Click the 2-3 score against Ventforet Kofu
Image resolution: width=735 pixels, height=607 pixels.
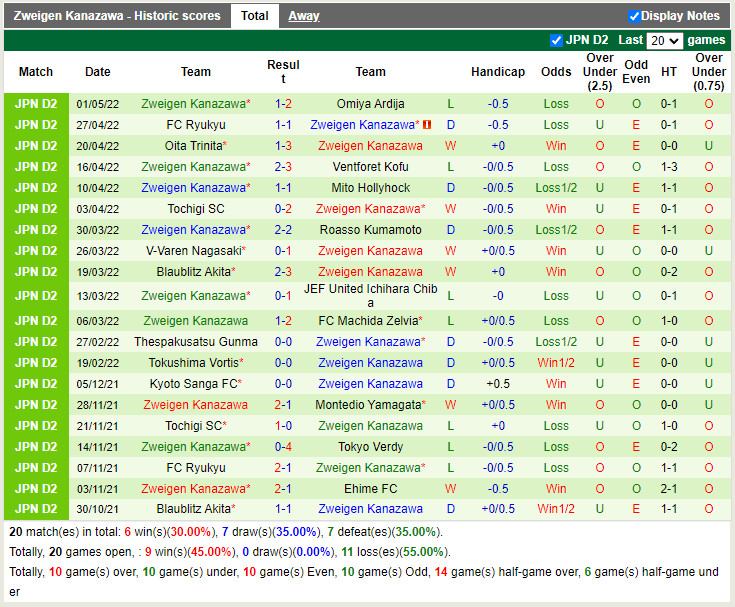pos(283,167)
